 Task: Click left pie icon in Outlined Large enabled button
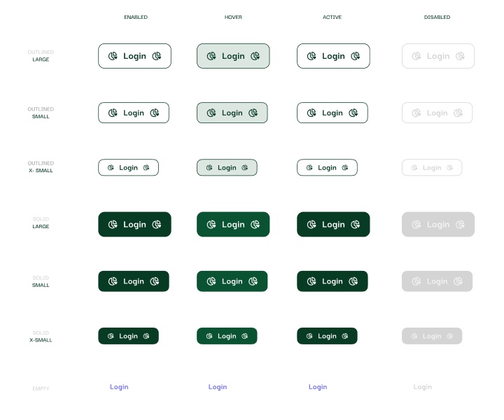[113, 56]
